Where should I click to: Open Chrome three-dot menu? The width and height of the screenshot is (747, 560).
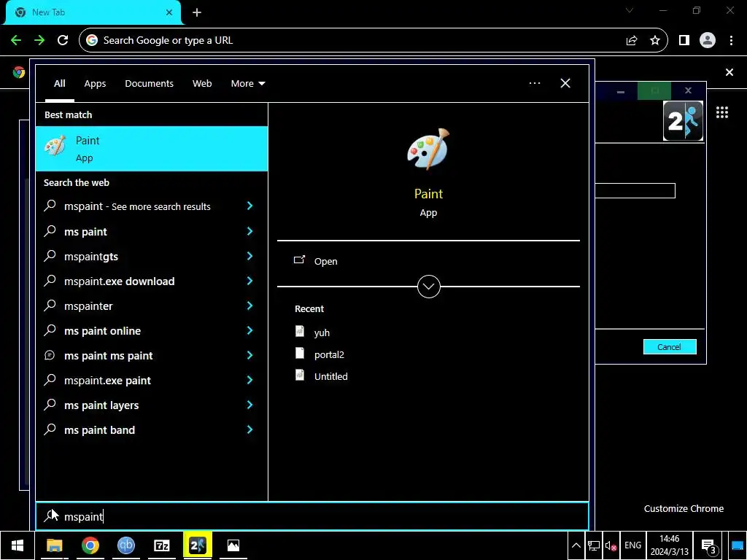pyautogui.click(x=731, y=41)
